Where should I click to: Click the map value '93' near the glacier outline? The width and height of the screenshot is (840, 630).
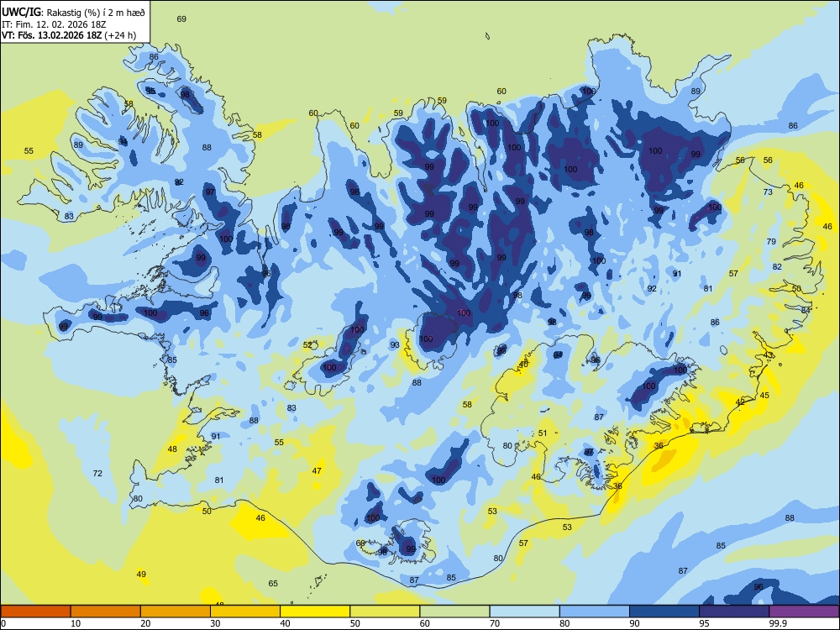coord(395,345)
